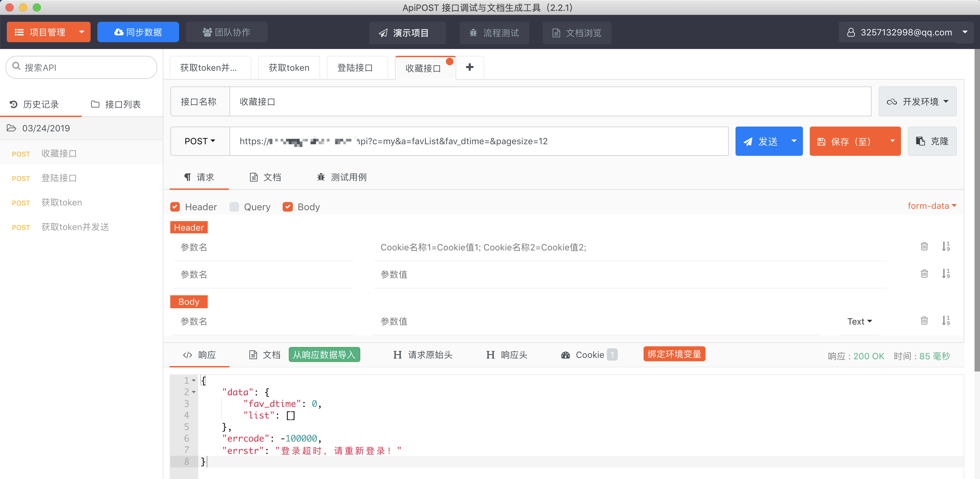Open the 请求原始头 raw request headers tab
The image size is (980, 479).
coord(423,355)
